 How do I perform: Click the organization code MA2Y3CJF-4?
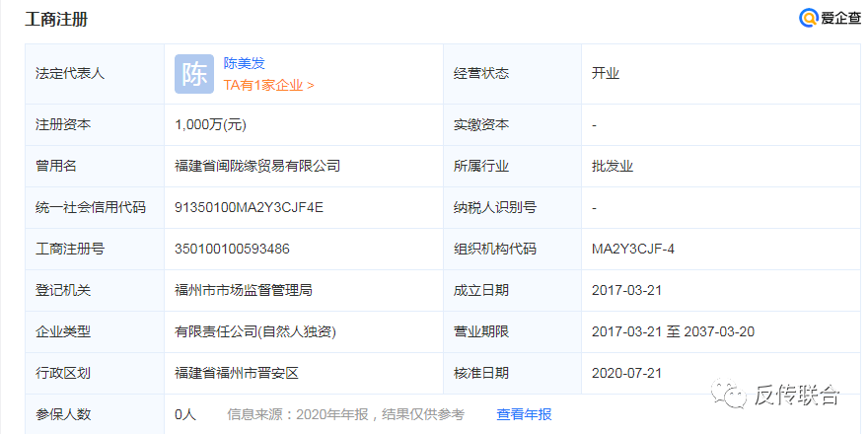tap(632, 249)
